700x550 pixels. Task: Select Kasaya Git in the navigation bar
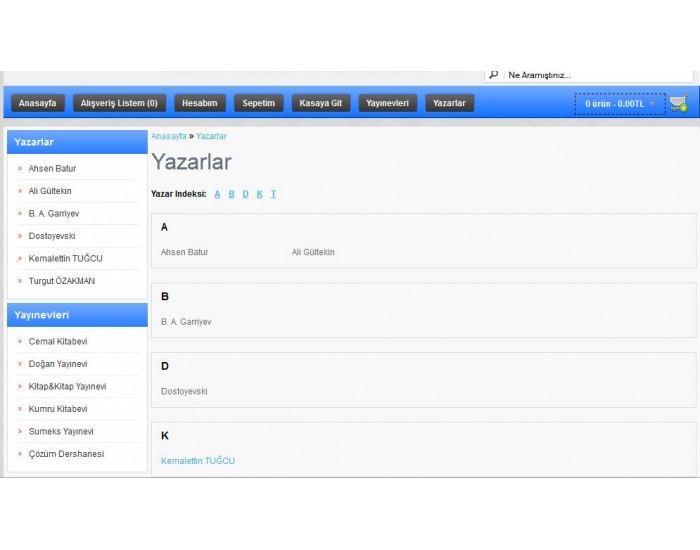point(321,103)
